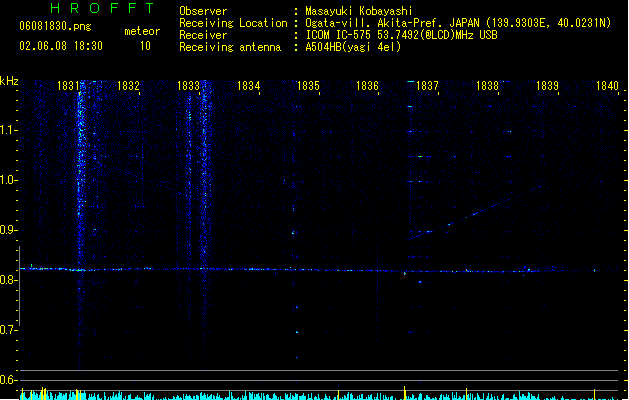The image size is (629, 400).
Task: Click the 0.6 kHz axis label
Action: pyautogui.click(x=8, y=380)
